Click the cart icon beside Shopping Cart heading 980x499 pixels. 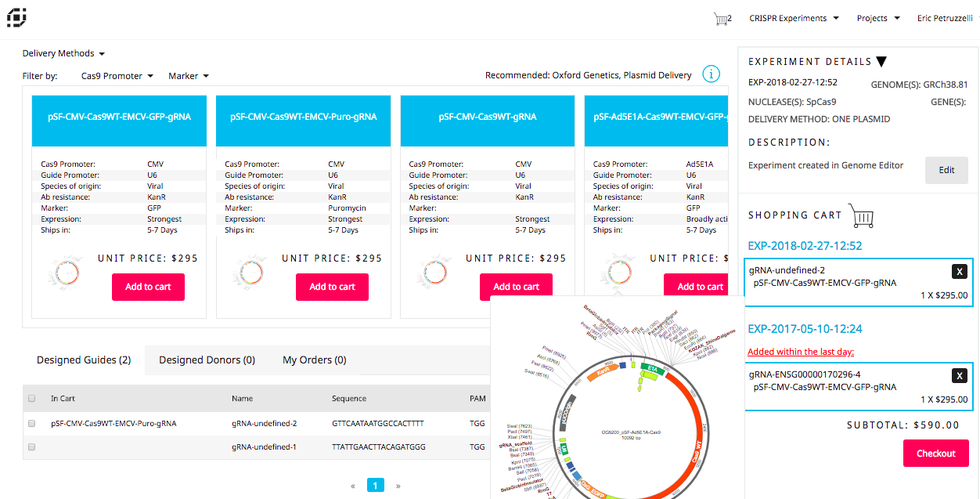coord(861,215)
